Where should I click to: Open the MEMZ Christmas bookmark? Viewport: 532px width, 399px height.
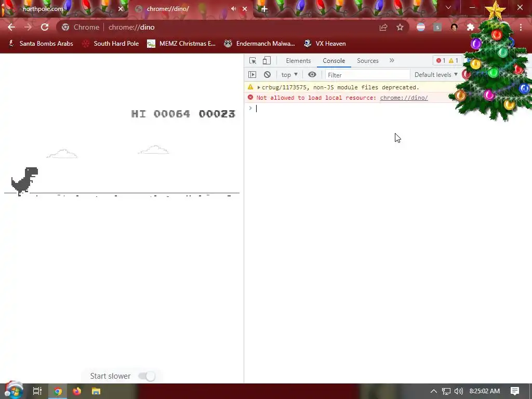point(181,44)
